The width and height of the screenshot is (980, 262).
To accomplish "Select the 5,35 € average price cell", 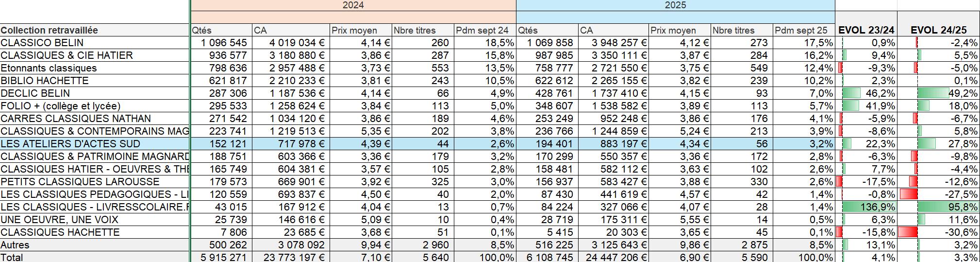I will [x=361, y=131].
